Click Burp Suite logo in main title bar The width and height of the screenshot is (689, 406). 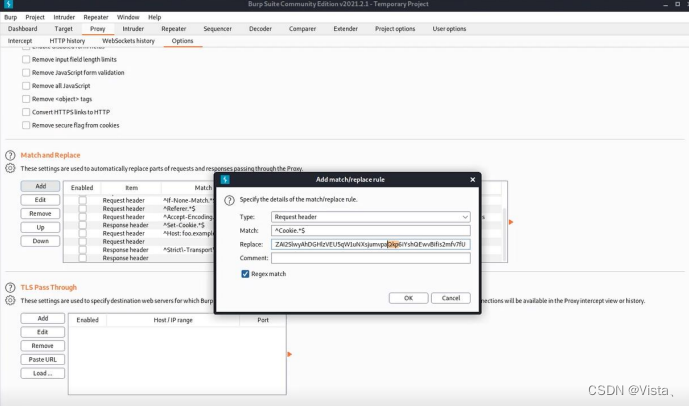tap(8, 4)
